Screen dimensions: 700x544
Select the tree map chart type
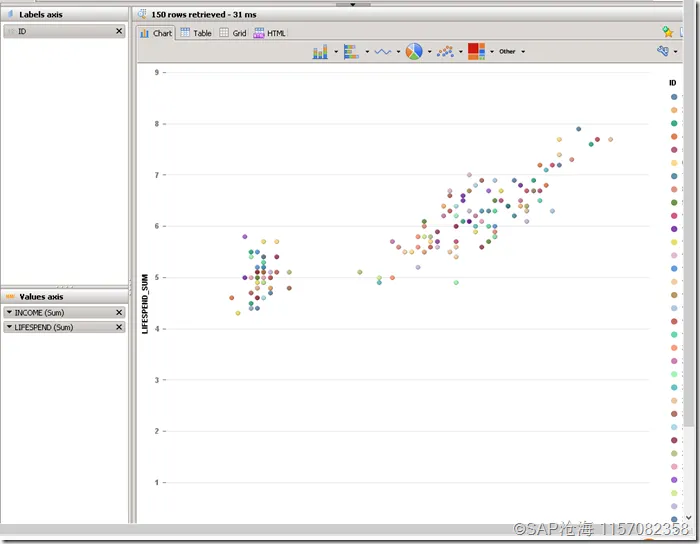476,51
